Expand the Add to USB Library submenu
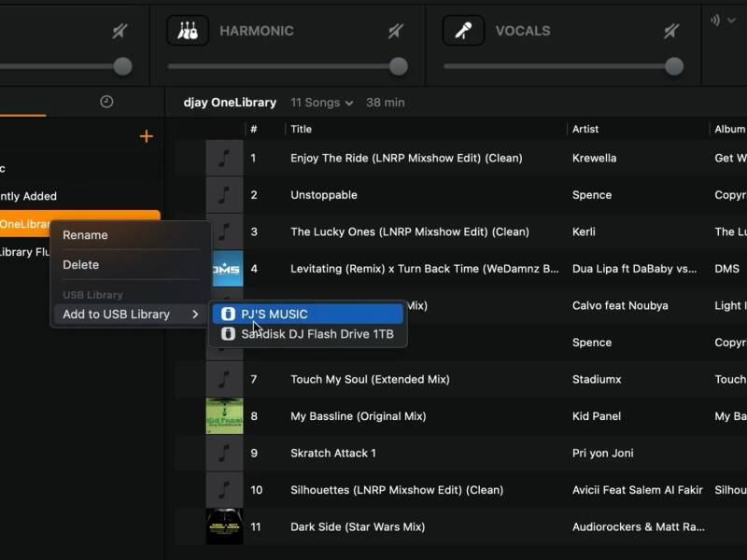This screenshot has width=747, height=560. tap(130, 315)
